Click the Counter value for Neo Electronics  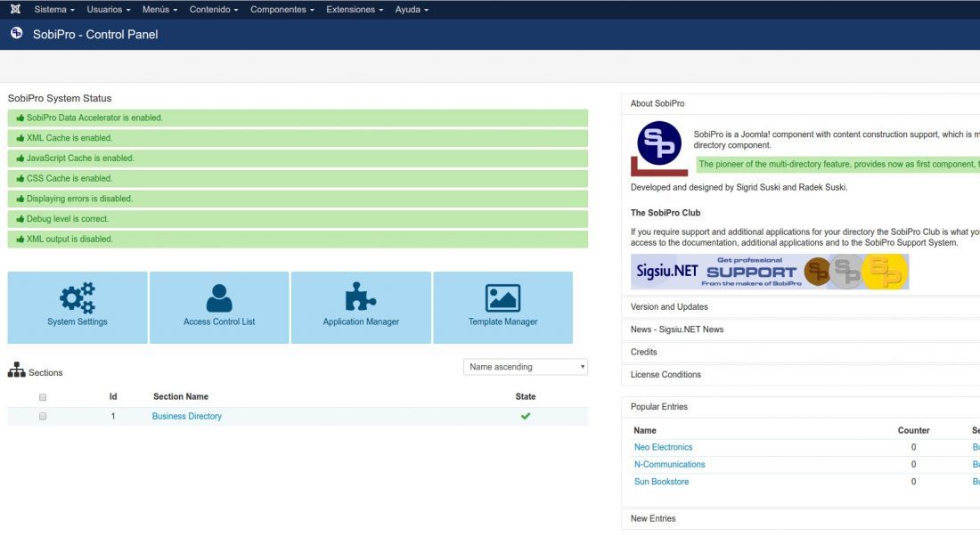[914, 447]
